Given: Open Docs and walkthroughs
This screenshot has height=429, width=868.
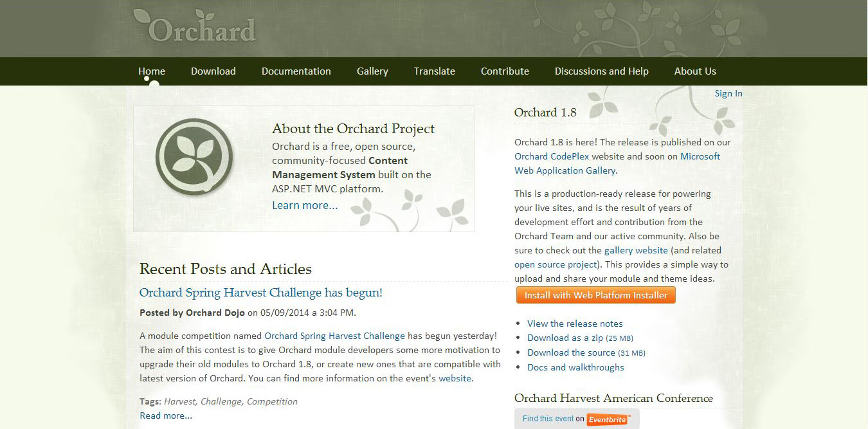Looking at the screenshot, I should click(575, 368).
